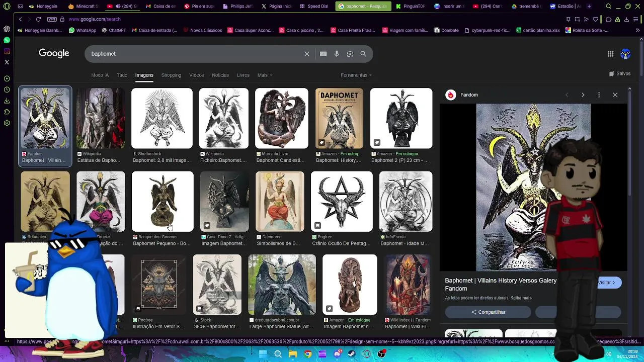
Task: Open the ChatGPT bookmark
Action: [x=113, y=30]
